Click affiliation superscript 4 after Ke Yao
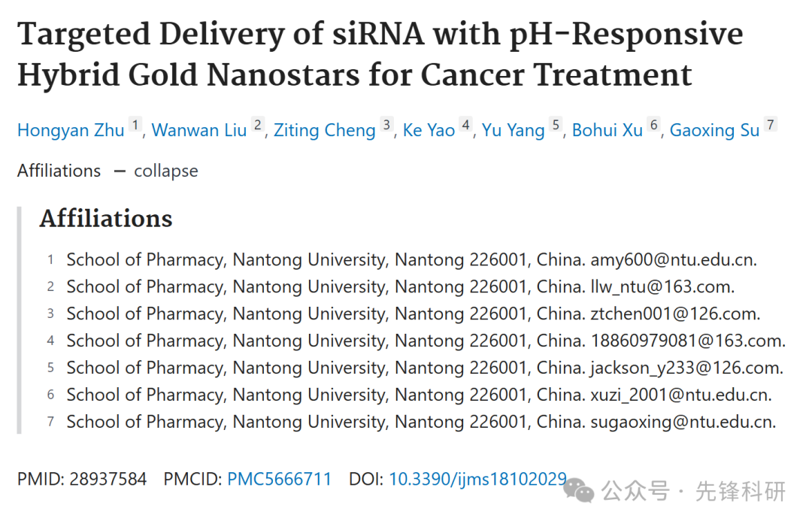Image resolution: width=812 pixels, height=524 pixels. coord(465,125)
